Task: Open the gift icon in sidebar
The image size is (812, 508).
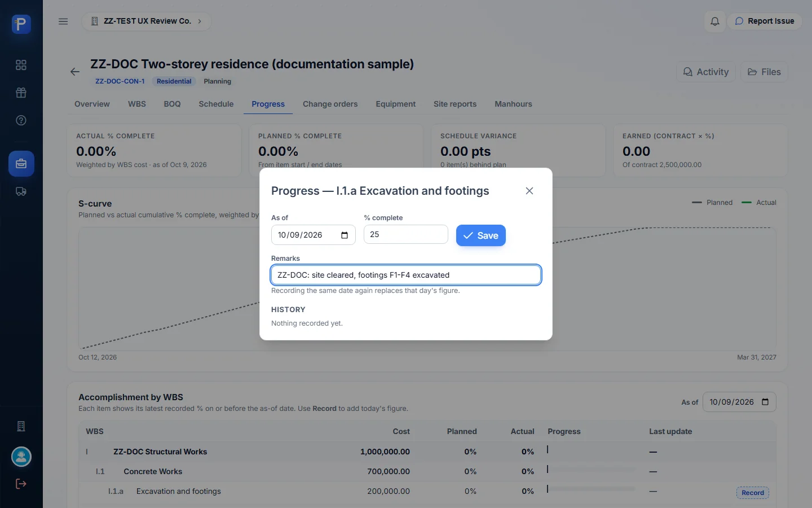Action: (21, 93)
